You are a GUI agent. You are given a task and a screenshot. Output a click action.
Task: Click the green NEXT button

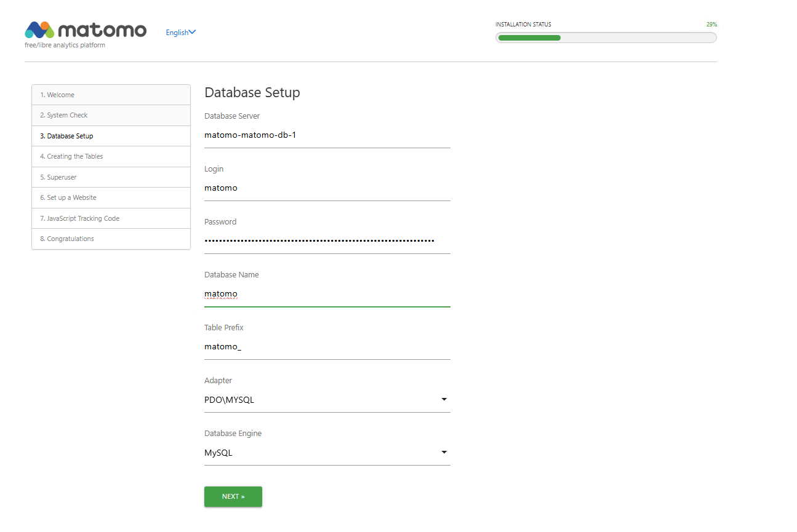pos(233,496)
